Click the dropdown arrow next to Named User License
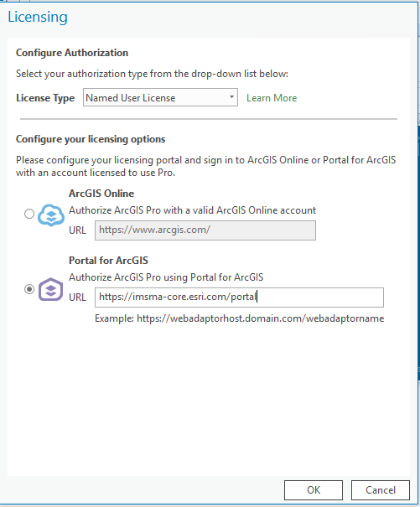420x507 pixels. (x=231, y=97)
